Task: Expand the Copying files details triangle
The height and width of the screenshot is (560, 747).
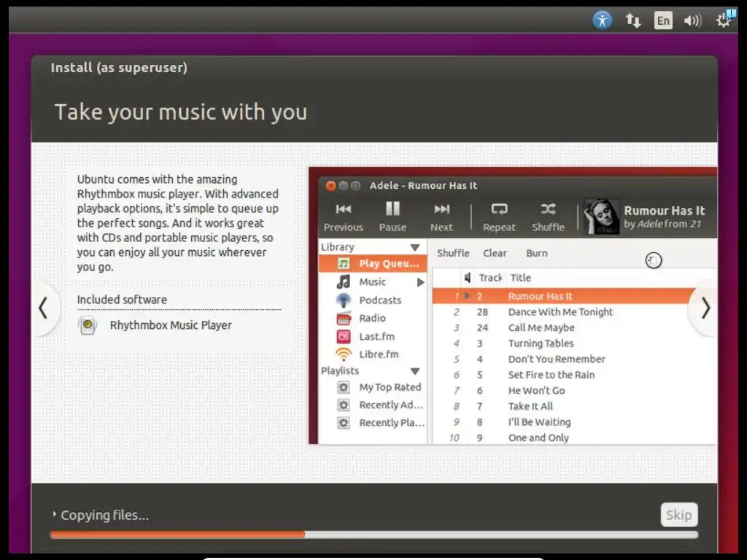Action: [54, 514]
